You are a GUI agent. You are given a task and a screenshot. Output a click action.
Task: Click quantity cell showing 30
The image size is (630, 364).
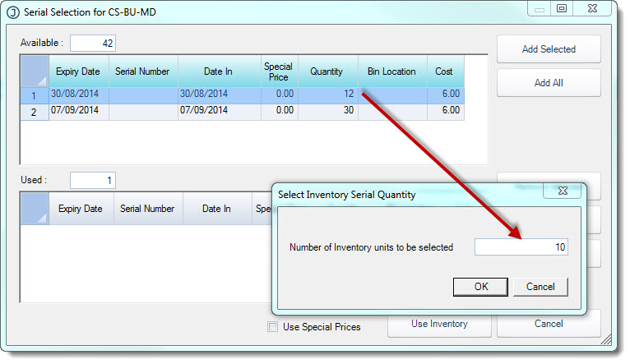point(328,112)
